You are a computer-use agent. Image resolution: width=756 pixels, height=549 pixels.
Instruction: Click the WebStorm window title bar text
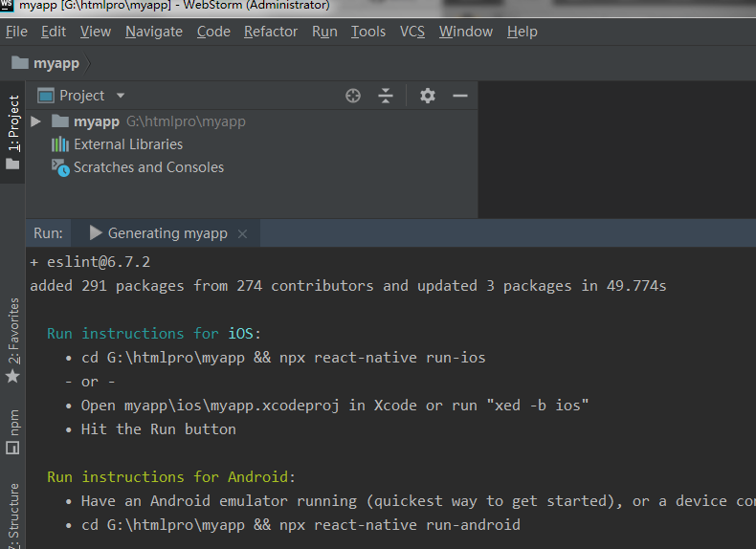(174, 6)
